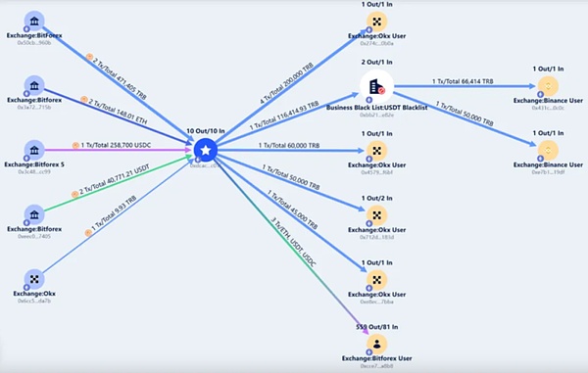The height and width of the screenshot is (373, 588).
Task: Click Binance User node receiving 50,000 TRB
Action: pos(548,150)
